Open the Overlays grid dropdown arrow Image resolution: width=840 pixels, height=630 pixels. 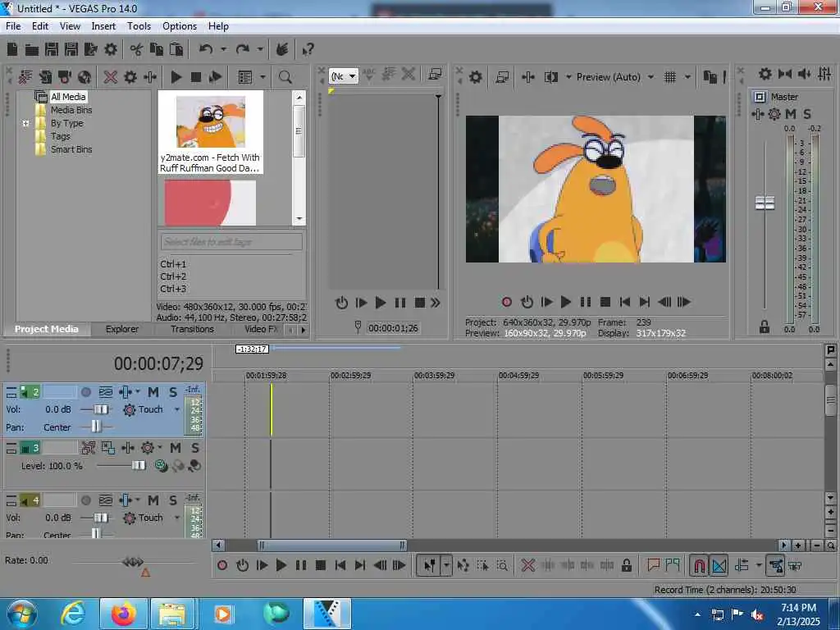688,77
